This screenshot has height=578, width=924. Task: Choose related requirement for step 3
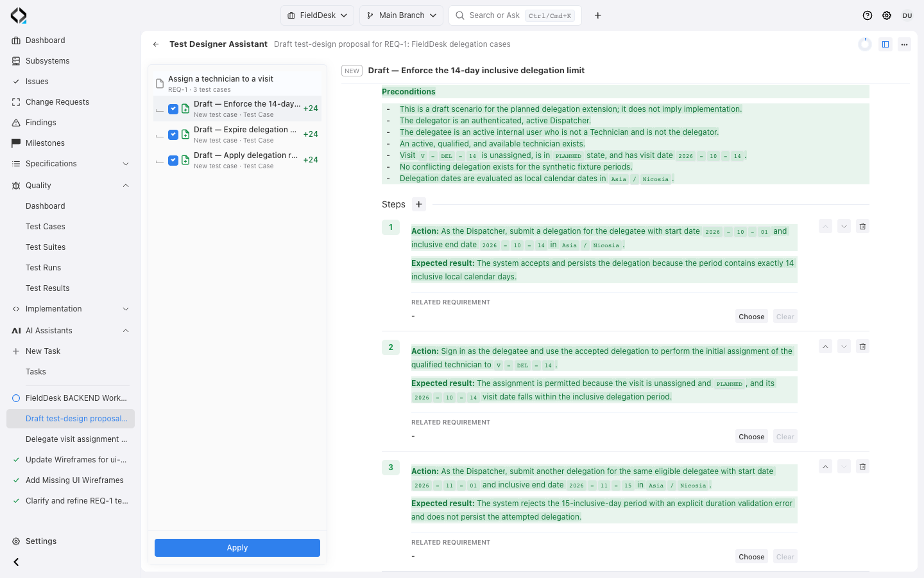tap(751, 557)
